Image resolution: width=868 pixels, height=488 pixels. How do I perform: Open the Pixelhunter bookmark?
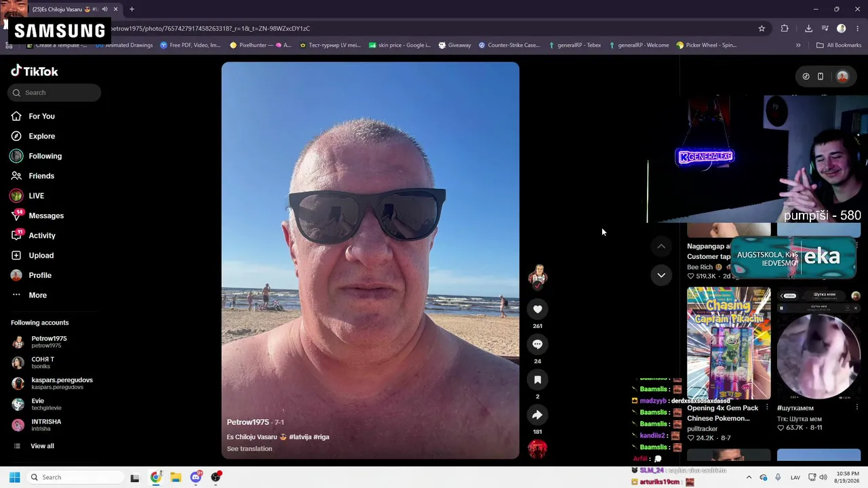coord(260,45)
